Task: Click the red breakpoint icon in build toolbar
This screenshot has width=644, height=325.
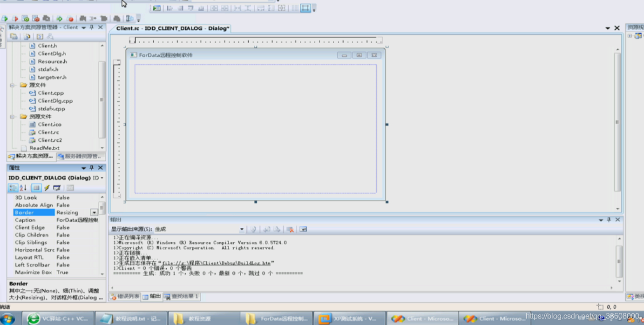Action: coord(70,19)
